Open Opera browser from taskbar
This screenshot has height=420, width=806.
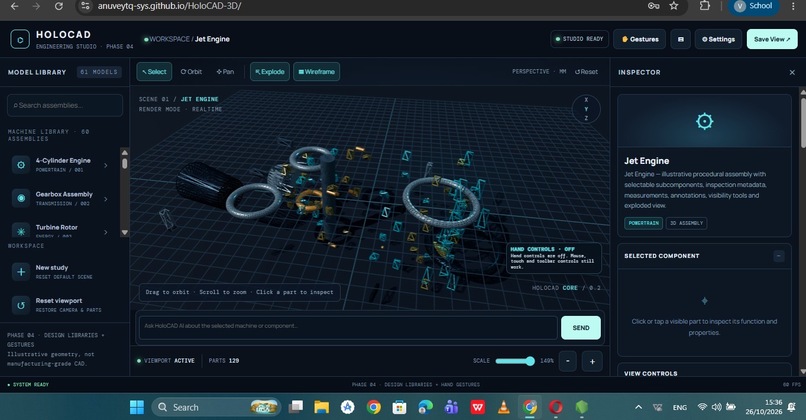coord(556,407)
